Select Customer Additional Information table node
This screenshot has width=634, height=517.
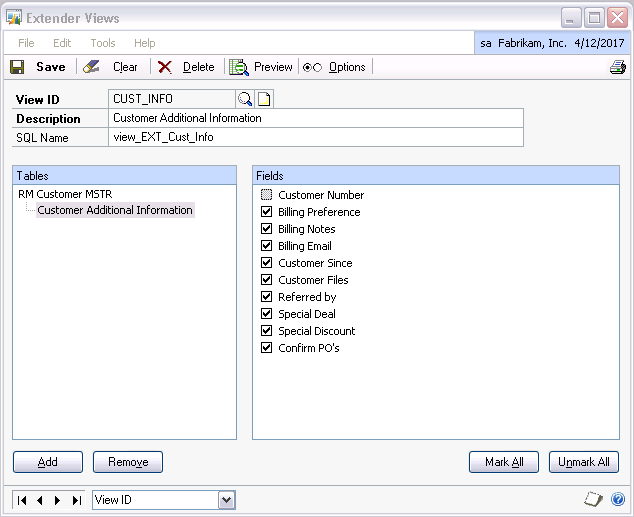pyautogui.click(x=114, y=210)
